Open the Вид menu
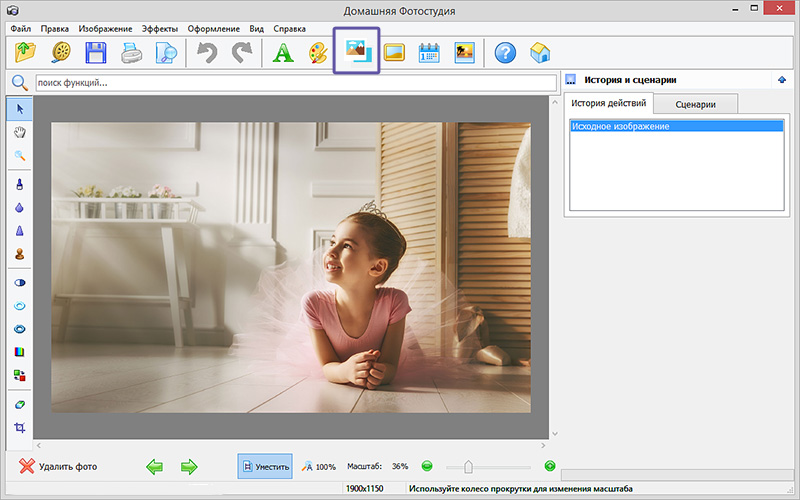 click(256, 29)
